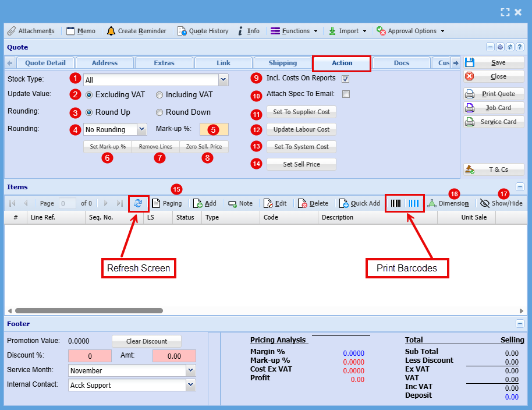Print barcodes using the blue barcode icon
This screenshot has height=410, width=532.
click(x=414, y=203)
